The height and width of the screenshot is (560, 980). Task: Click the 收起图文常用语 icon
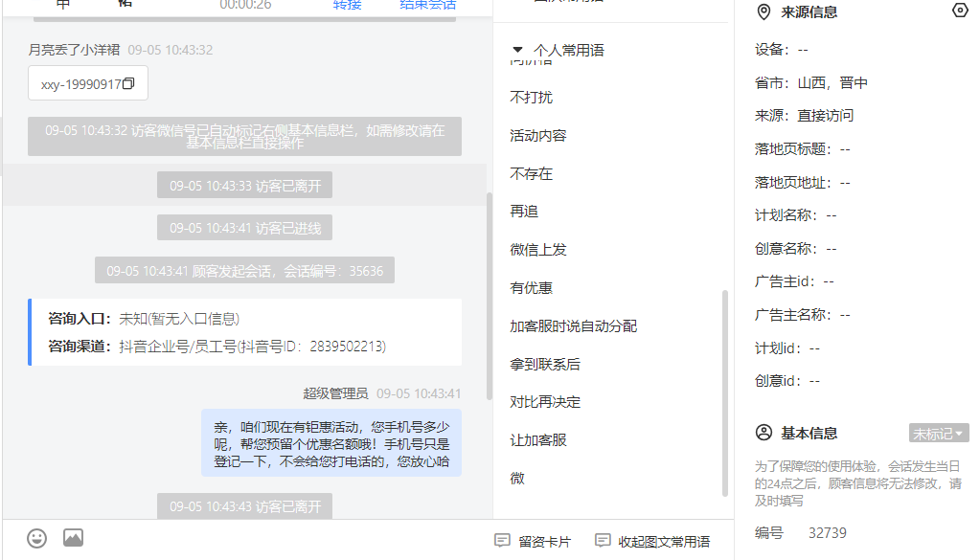[x=603, y=541]
